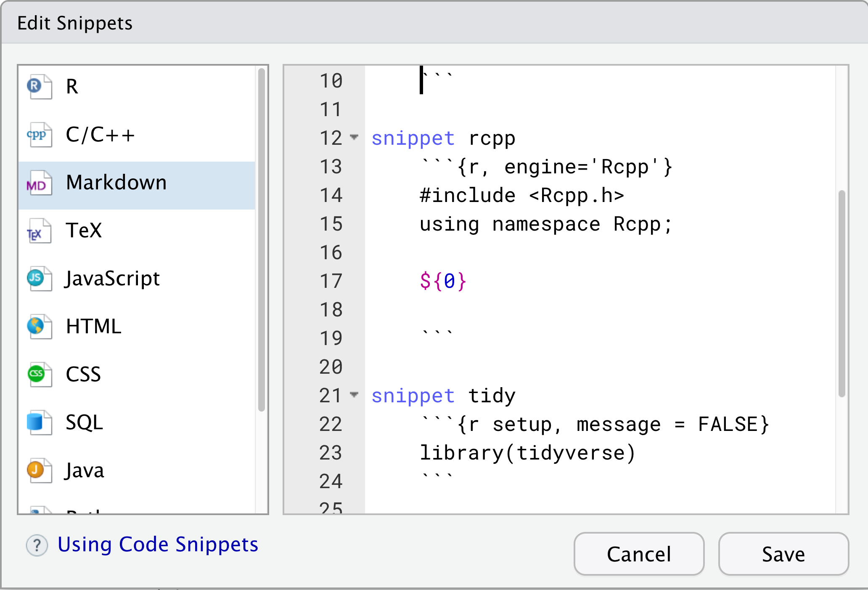Click the cpp file icon
Viewport: 868px width, 590px height.
click(40, 135)
